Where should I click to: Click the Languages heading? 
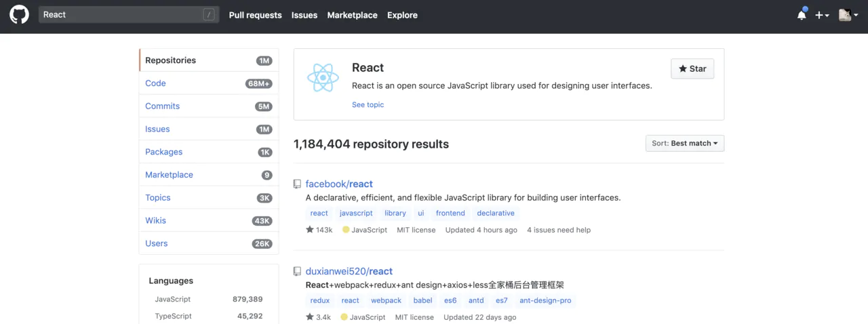tap(171, 281)
